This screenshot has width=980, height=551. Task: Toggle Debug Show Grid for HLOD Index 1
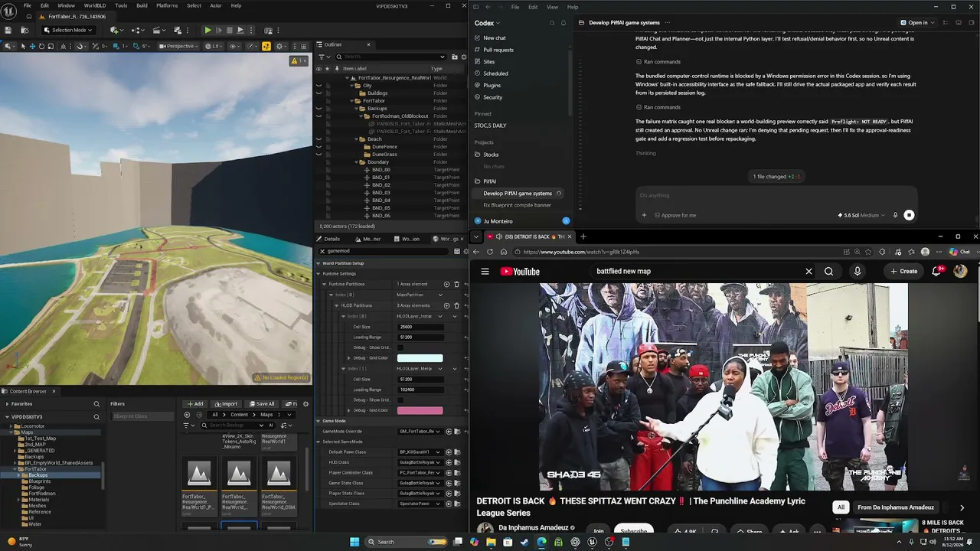click(x=400, y=399)
